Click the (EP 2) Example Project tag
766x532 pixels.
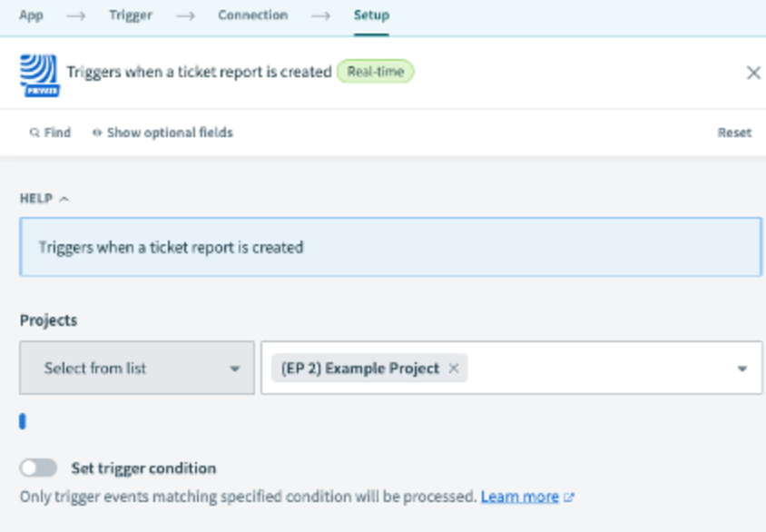tap(359, 368)
